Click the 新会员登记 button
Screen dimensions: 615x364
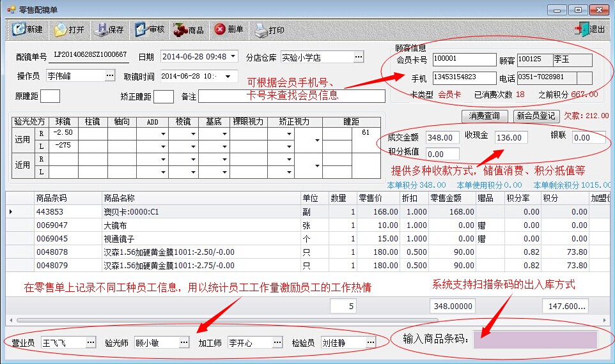pos(536,116)
